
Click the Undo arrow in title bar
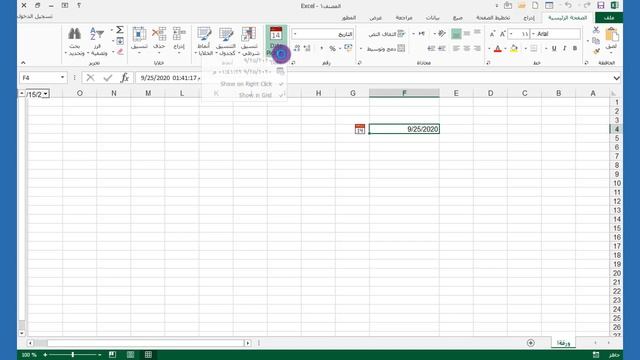pos(568,5)
